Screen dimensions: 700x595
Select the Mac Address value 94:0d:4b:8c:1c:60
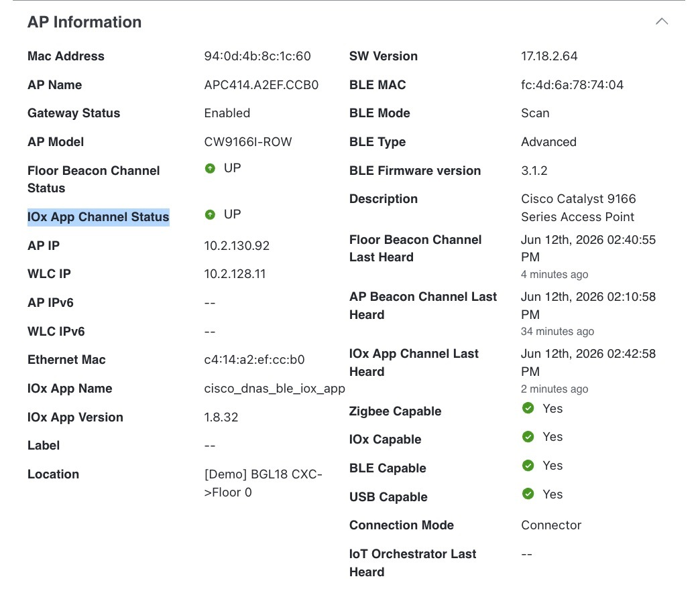(x=257, y=56)
